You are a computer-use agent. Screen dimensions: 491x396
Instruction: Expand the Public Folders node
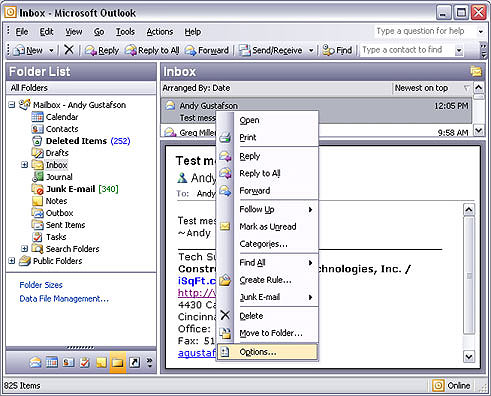pyautogui.click(x=12, y=261)
